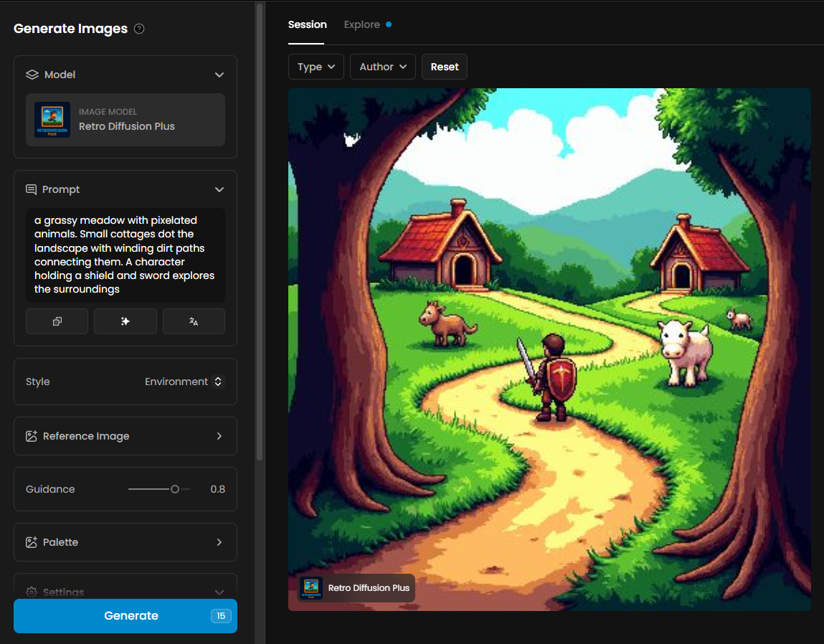Click the Retro Diffusion Plus model name
The width and height of the screenshot is (824, 644).
(x=127, y=126)
